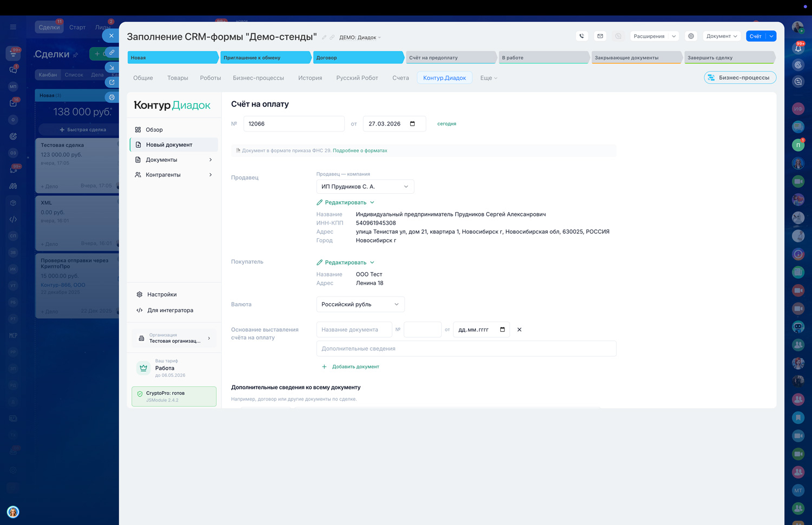This screenshot has width=812, height=525.
Task: Click the phone call icon in deal header
Action: coord(582,36)
